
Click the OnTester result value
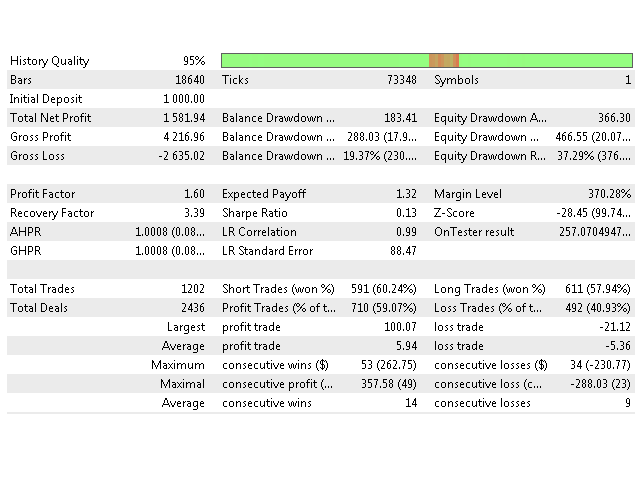click(595, 232)
